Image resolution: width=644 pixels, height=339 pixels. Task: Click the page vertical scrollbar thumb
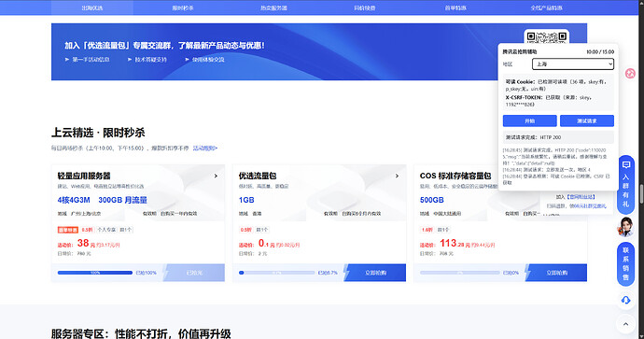tap(641, 194)
